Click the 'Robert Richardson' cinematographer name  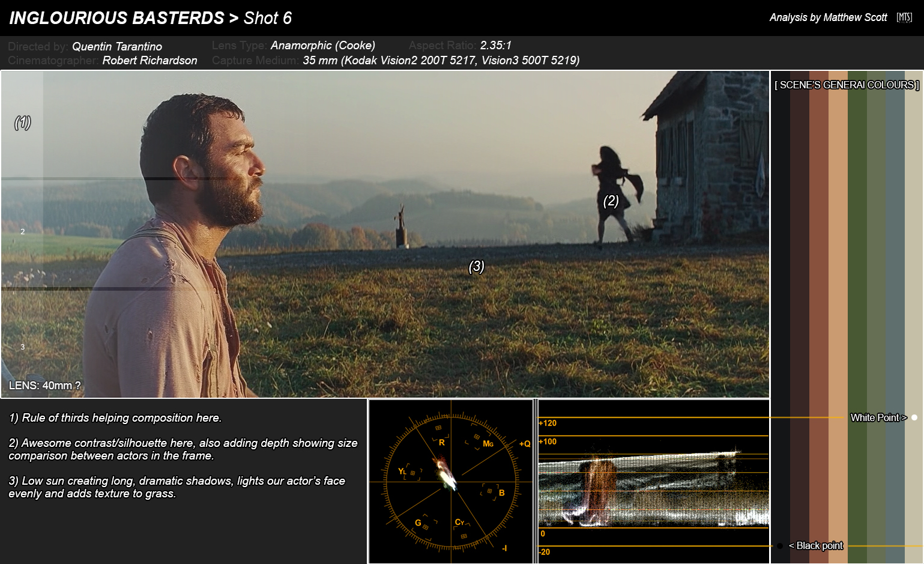[x=149, y=60]
